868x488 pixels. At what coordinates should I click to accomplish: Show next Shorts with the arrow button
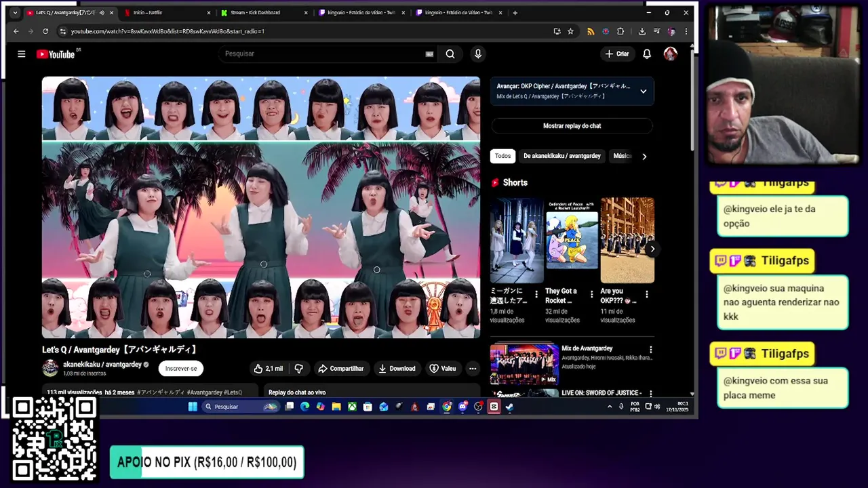652,249
